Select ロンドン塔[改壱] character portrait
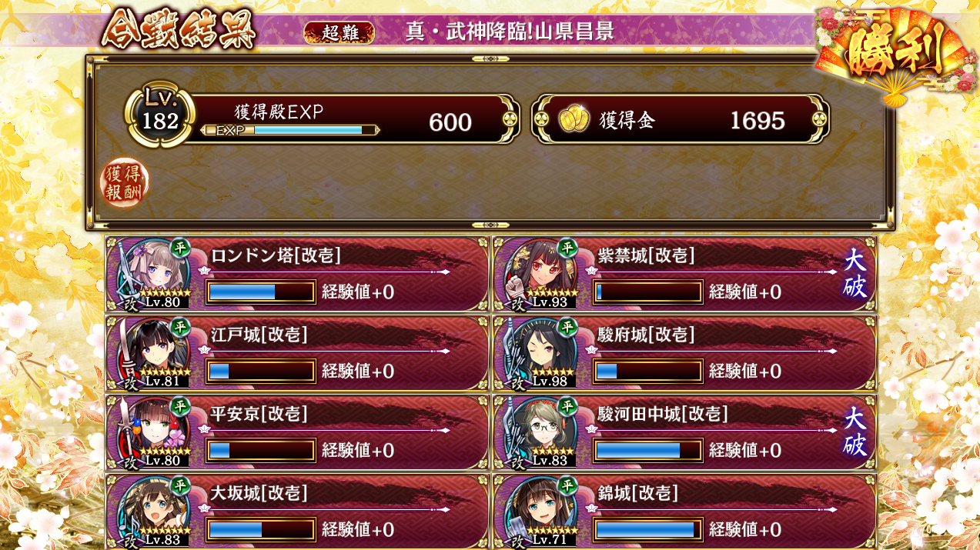Viewport: 980px width, 550px height. click(x=152, y=274)
